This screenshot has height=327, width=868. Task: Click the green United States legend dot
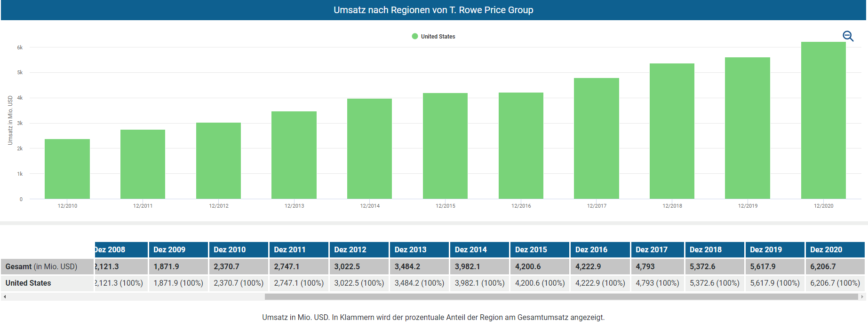click(414, 36)
